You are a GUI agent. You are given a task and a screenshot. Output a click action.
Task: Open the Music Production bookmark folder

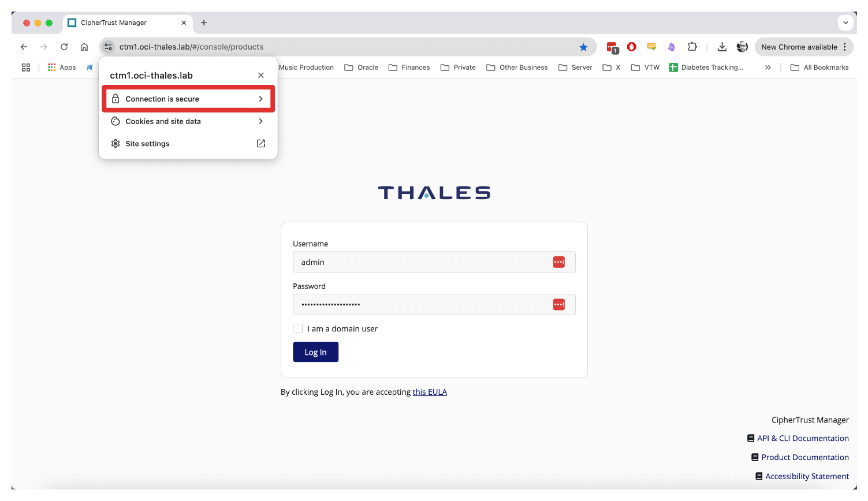pos(306,68)
